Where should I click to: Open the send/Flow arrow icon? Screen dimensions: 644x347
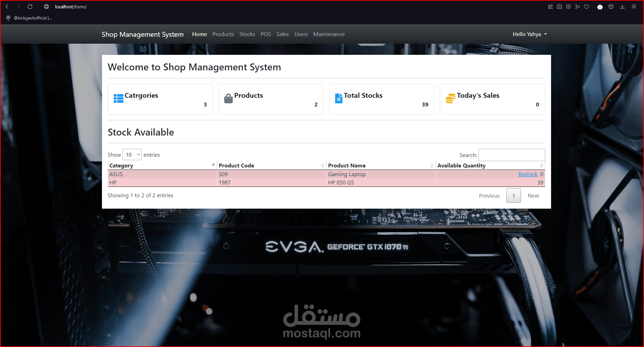click(x=577, y=7)
